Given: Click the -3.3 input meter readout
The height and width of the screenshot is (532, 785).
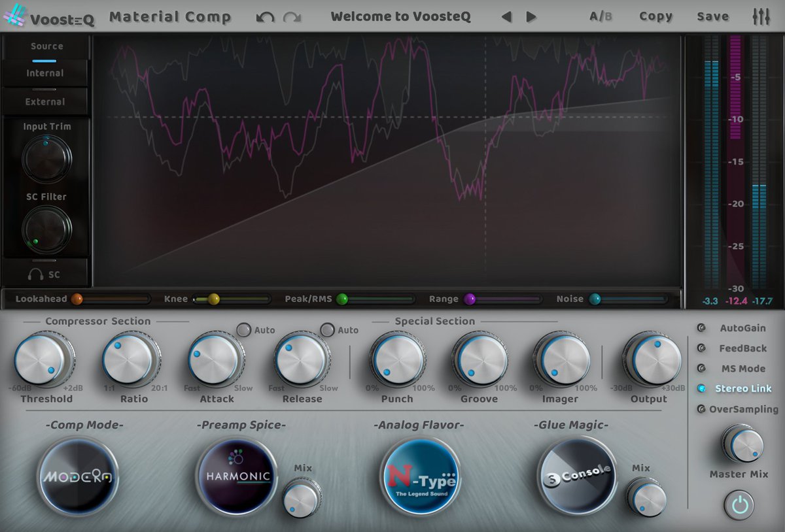Looking at the screenshot, I should pyautogui.click(x=710, y=301).
